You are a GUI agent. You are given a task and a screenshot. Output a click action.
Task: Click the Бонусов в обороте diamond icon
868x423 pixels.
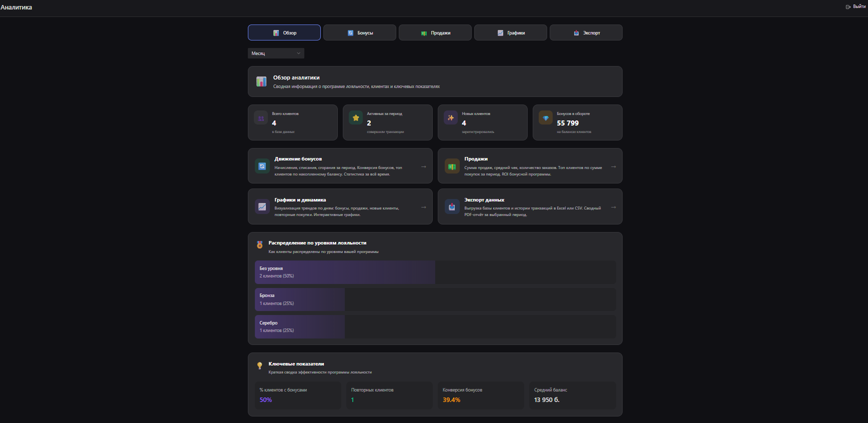pyautogui.click(x=546, y=118)
